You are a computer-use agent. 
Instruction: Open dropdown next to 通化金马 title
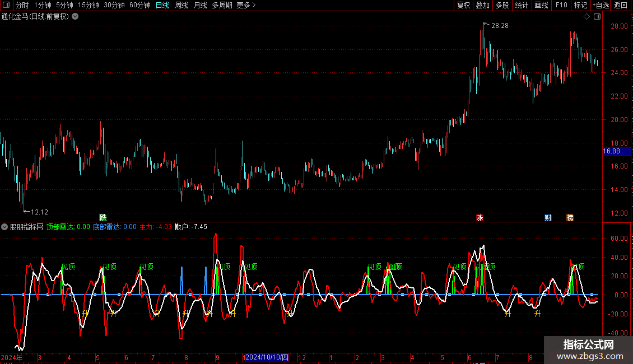pos(75,17)
